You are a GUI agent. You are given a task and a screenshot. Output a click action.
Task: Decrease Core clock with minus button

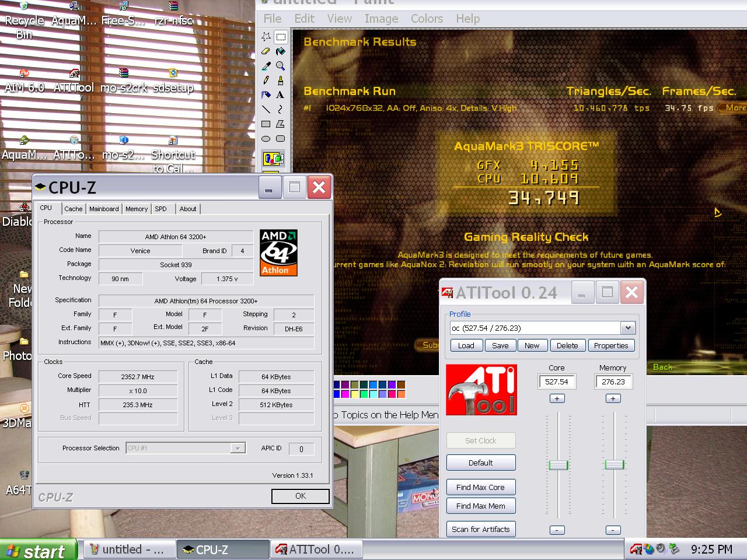(x=557, y=530)
